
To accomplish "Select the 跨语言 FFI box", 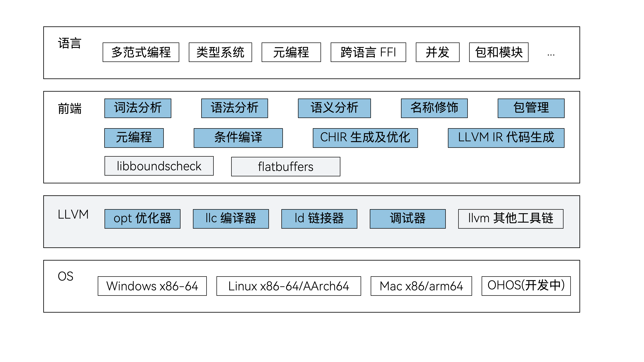I will point(368,52).
